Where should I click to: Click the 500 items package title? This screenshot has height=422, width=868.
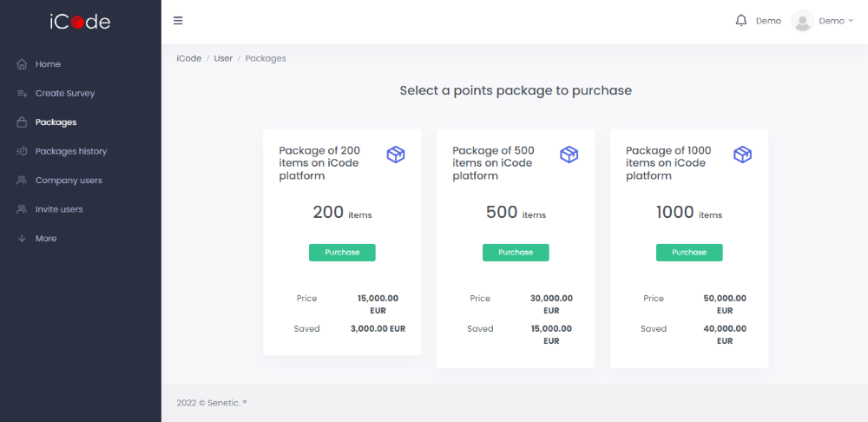point(494,163)
